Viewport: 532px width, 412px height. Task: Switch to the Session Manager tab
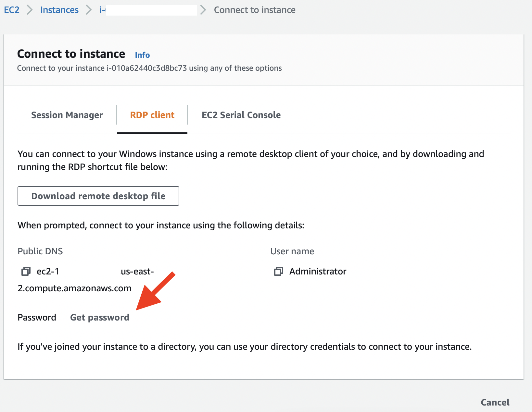point(67,115)
